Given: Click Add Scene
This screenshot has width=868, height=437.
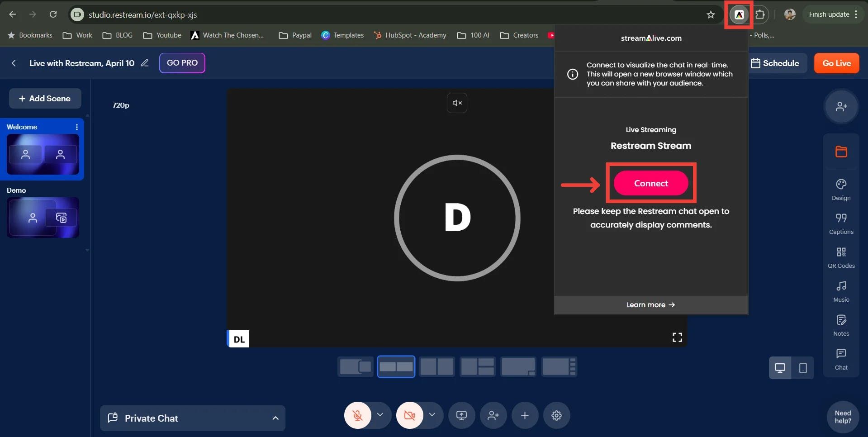Looking at the screenshot, I should click(x=45, y=98).
